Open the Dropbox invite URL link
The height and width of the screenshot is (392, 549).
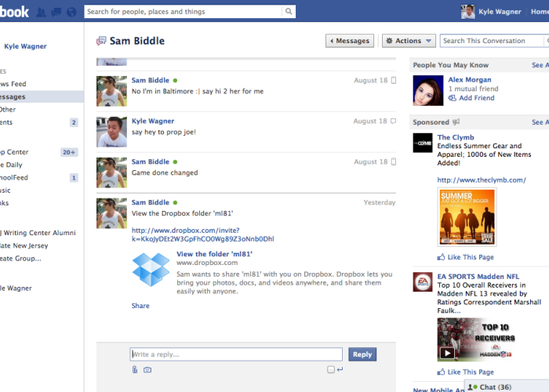pyautogui.click(x=202, y=234)
